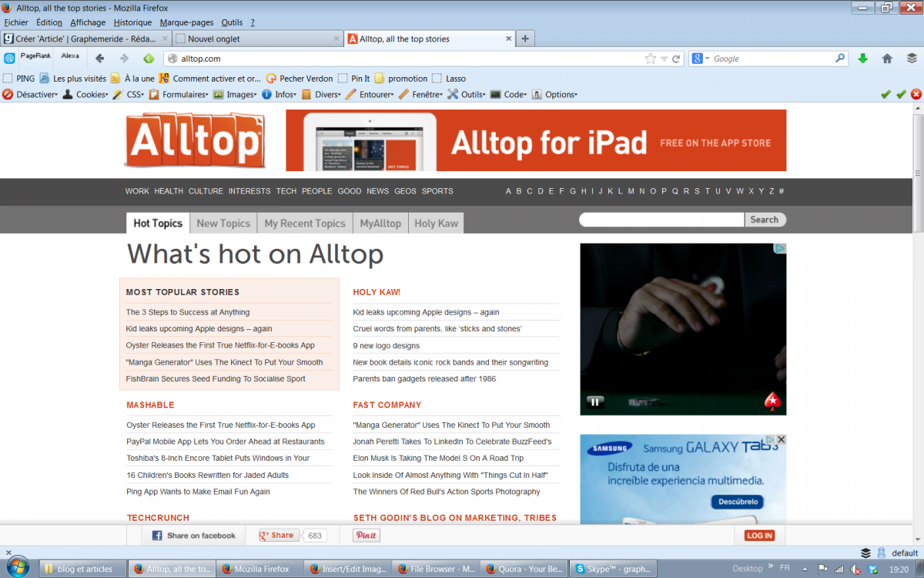This screenshot has height=578, width=924.
Task: Bookmark this page with the star icon
Action: 651,59
